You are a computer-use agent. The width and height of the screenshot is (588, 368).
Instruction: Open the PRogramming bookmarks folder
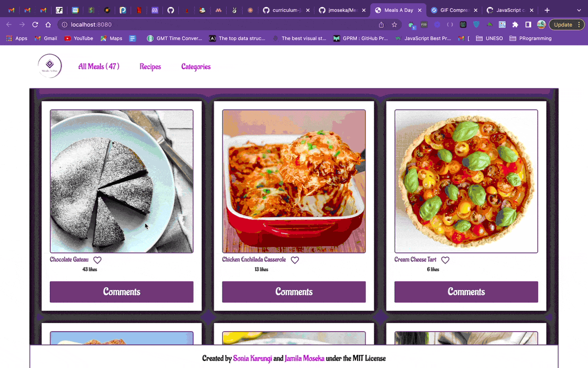[531, 38]
